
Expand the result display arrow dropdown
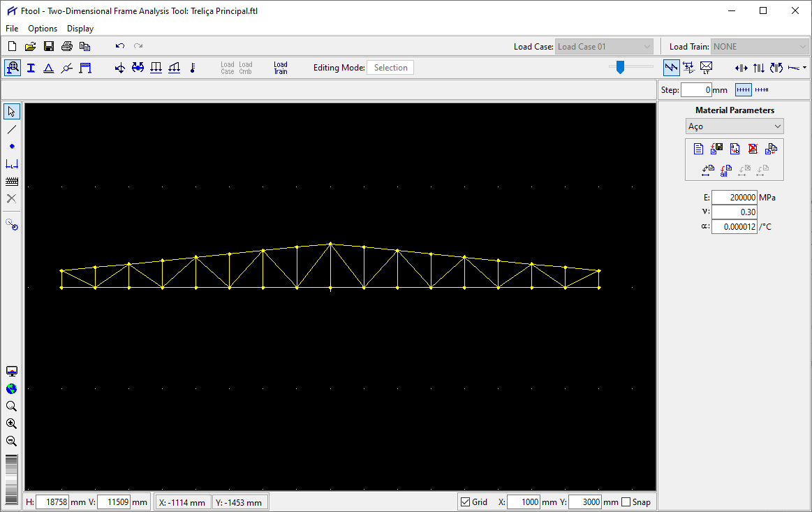click(x=804, y=68)
